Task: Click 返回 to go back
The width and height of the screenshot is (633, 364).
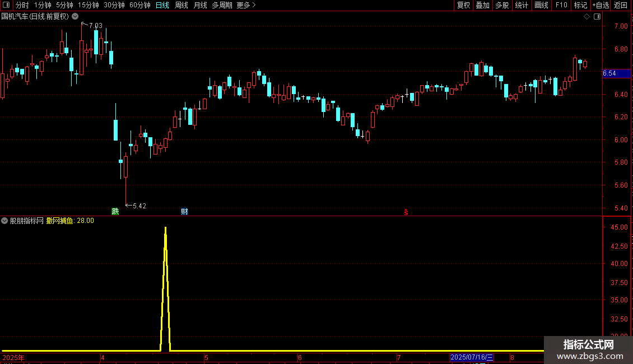Action: [621, 5]
